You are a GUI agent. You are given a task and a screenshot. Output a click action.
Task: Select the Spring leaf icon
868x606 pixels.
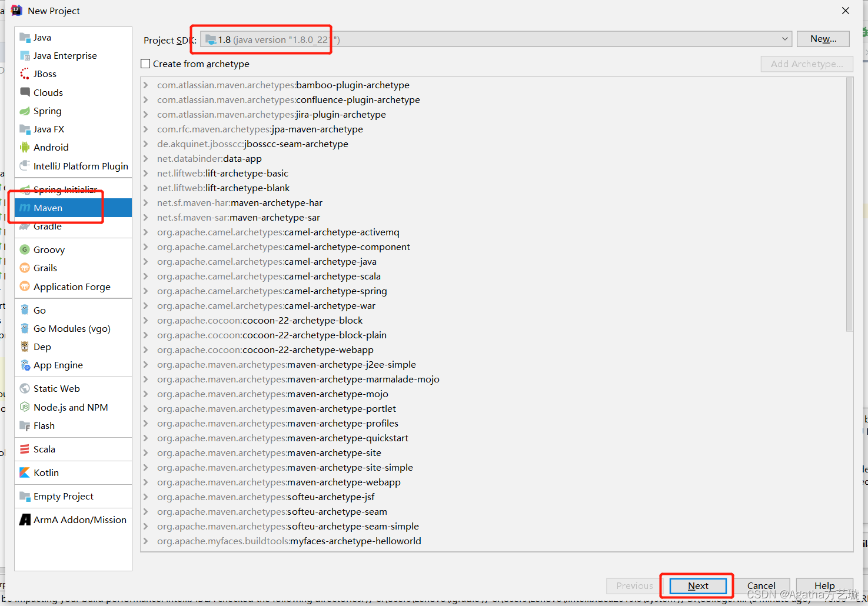[x=25, y=111]
